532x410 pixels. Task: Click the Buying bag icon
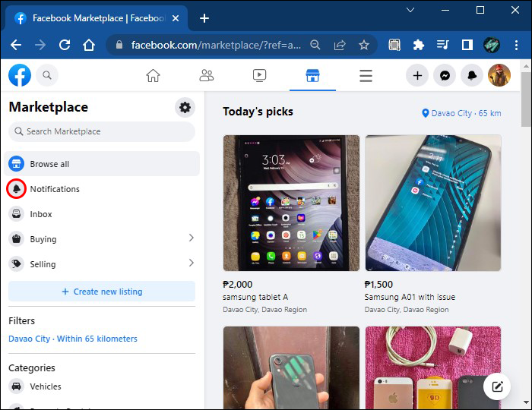click(16, 239)
